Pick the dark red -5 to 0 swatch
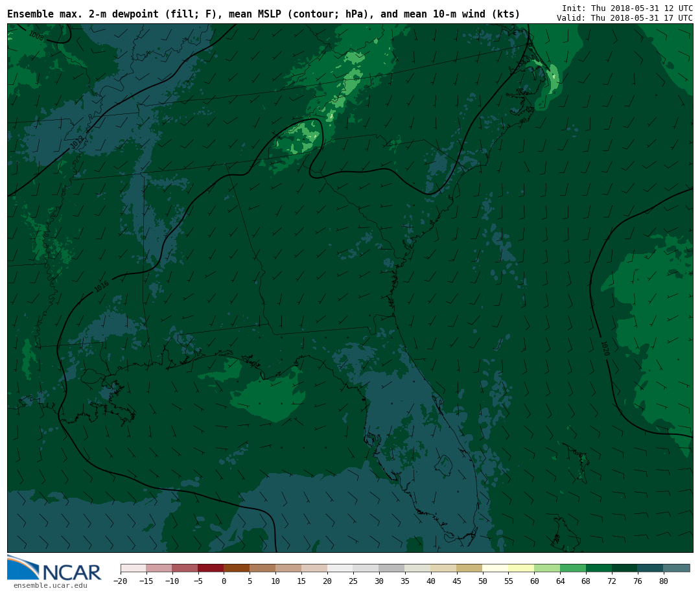 point(211,568)
